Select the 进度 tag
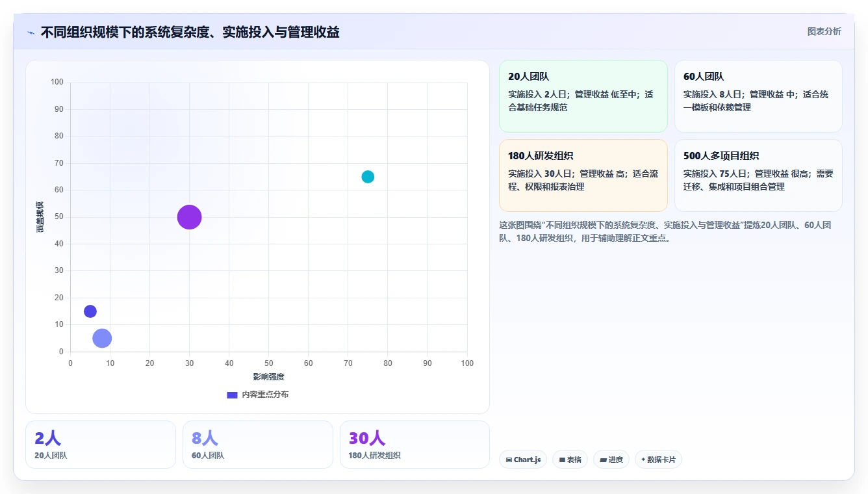This screenshot has height=494, width=868. click(x=611, y=460)
